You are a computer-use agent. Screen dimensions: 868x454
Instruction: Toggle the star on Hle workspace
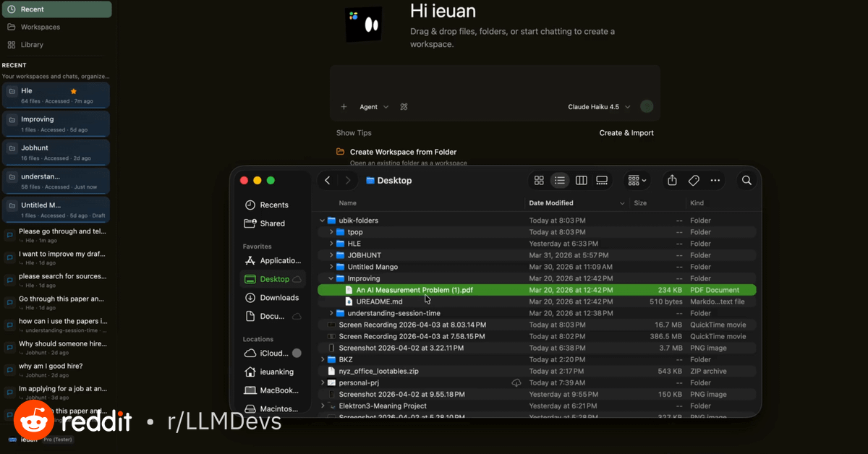click(73, 91)
